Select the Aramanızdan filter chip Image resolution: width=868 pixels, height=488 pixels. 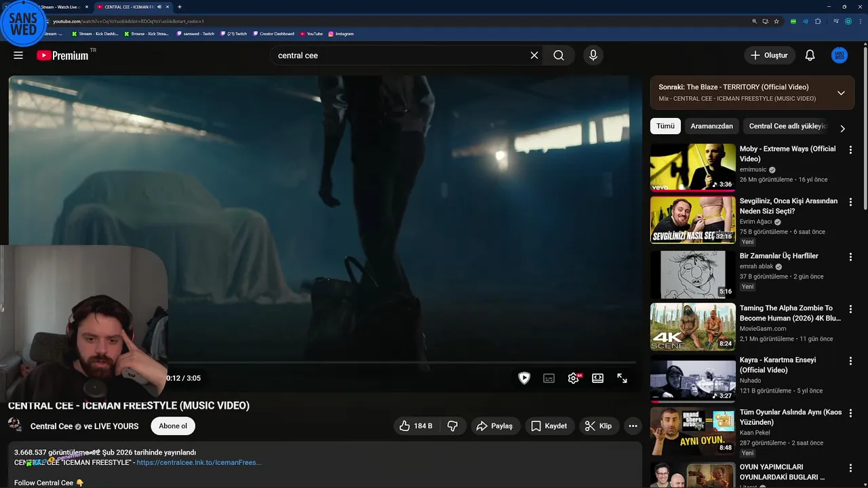(x=711, y=126)
